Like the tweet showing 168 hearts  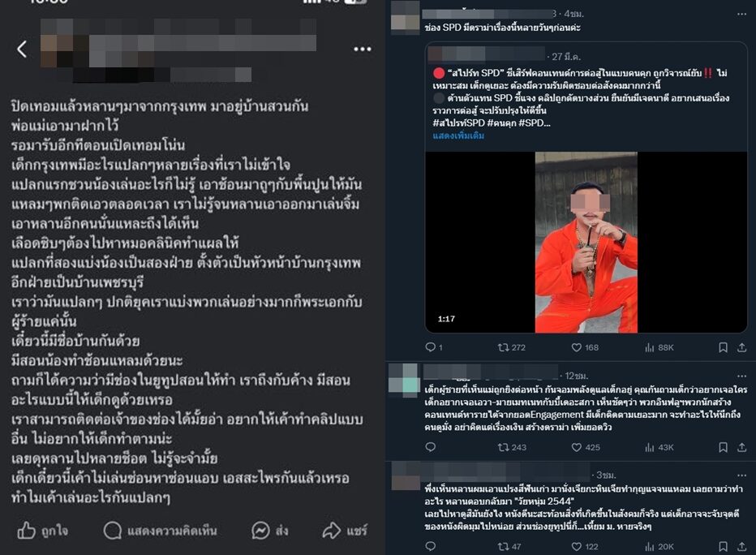tap(585, 347)
